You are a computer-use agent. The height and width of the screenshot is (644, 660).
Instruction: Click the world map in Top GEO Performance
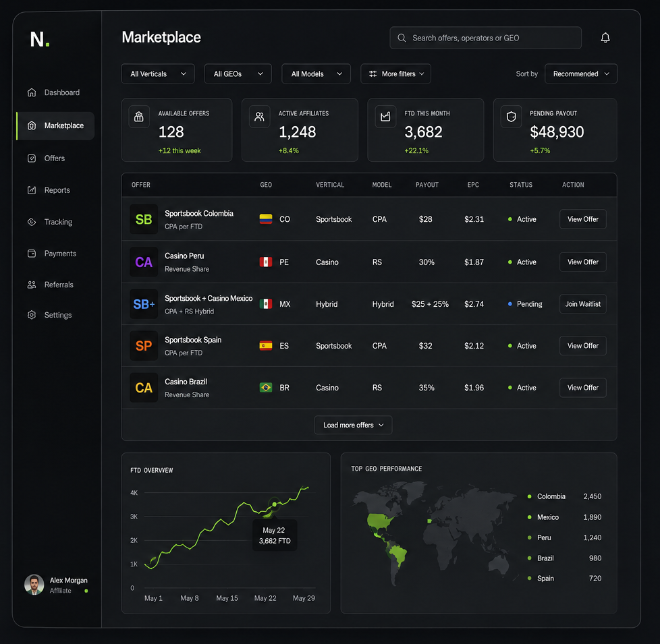tap(436, 534)
